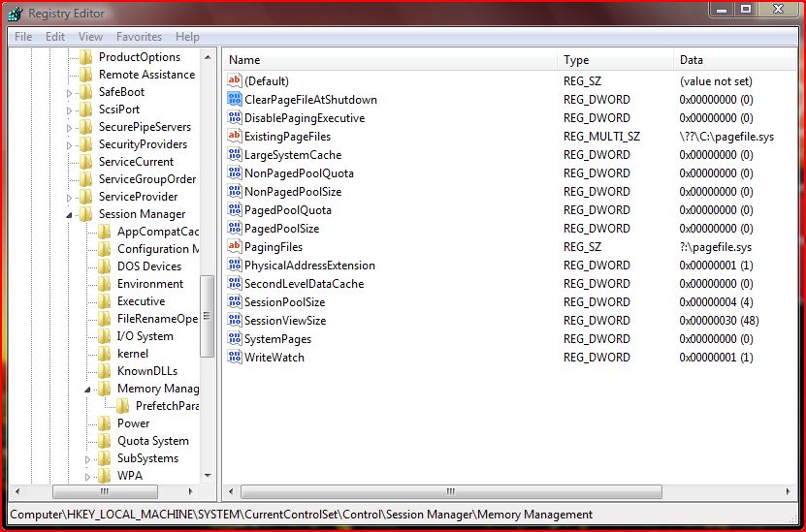806x532 pixels.
Task: Click the tree pane vertical scrollbar thumb
Action: pos(207,316)
